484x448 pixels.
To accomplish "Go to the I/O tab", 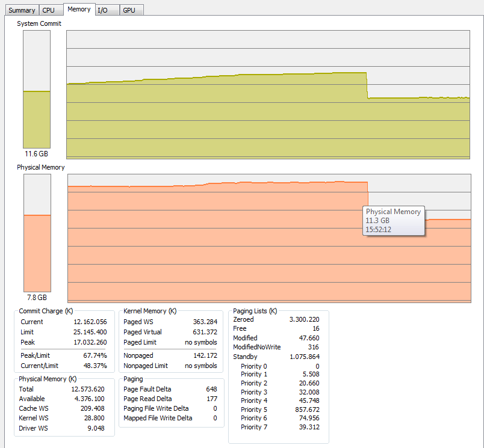I will point(102,10).
